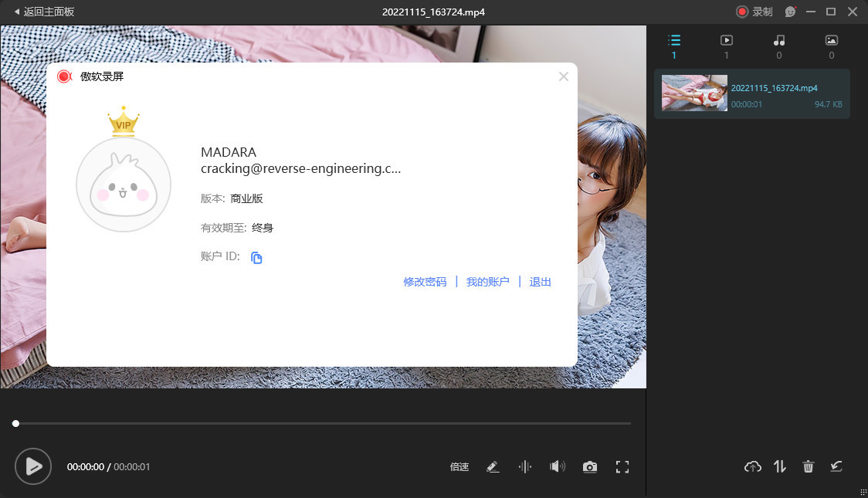The width and height of the screenshot is (868, 498).
Task: Open the 修改密码 password change link
Action: 425,282
